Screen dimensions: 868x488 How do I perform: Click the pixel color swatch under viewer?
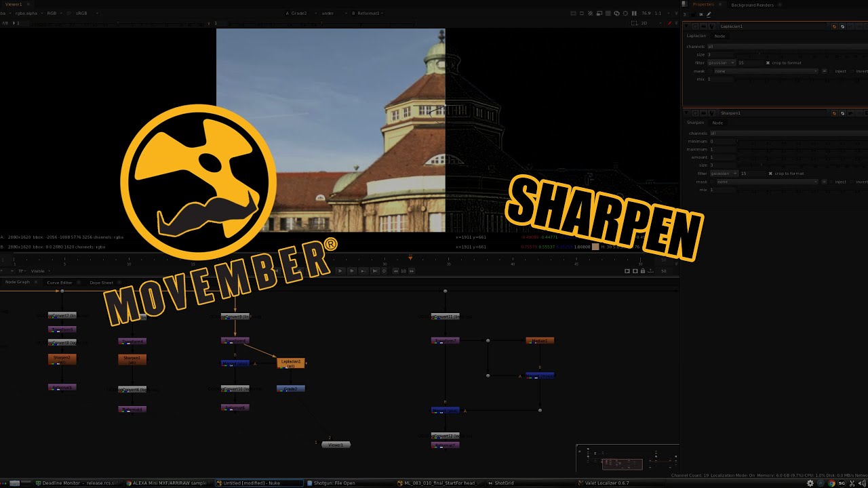point(595,247)
